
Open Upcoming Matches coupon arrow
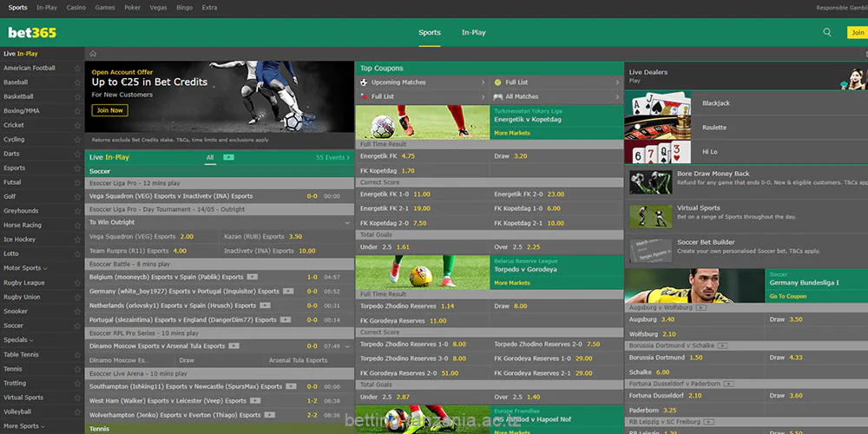[x=483, y=82]
